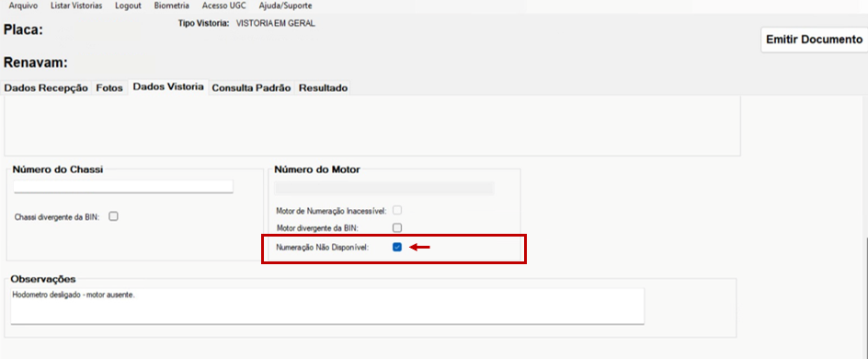Open the Biometria menu
The width and height of the screenshot is (868, 359).
[172, 6]
